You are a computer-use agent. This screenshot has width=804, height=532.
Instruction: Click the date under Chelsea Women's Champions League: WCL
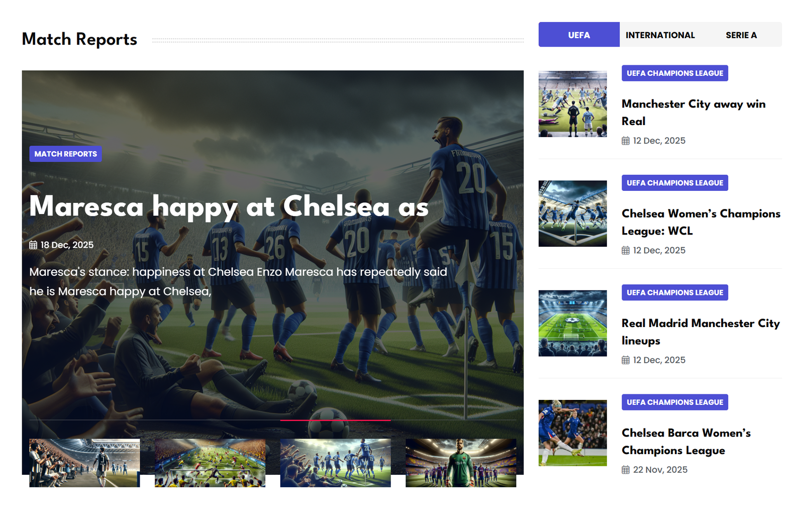pos(659,250)
